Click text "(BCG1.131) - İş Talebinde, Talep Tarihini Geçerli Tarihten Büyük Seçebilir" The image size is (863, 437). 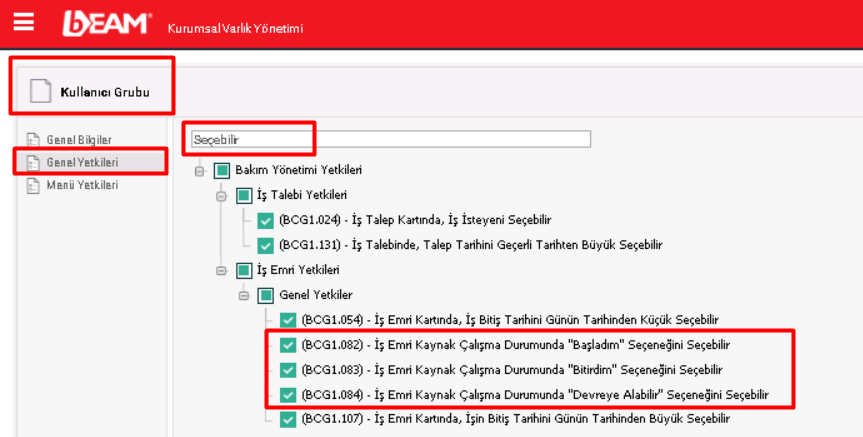click(x=471, y=245)
